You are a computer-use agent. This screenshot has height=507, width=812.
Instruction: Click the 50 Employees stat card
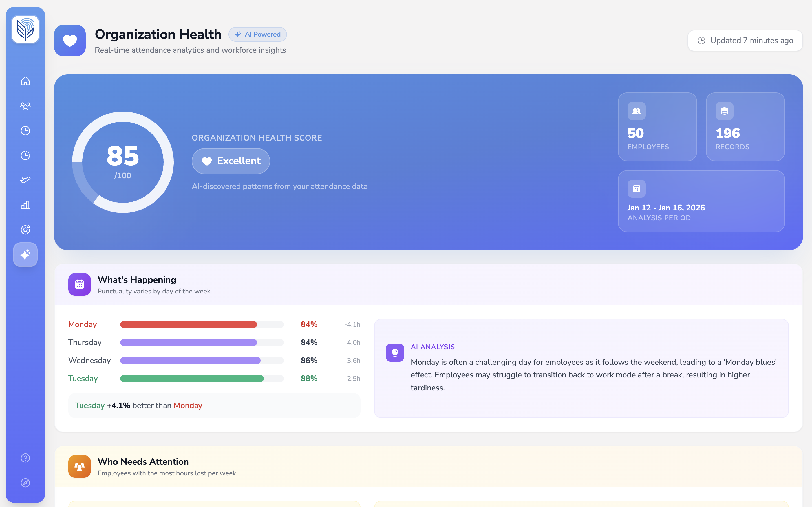click(657, 127)
